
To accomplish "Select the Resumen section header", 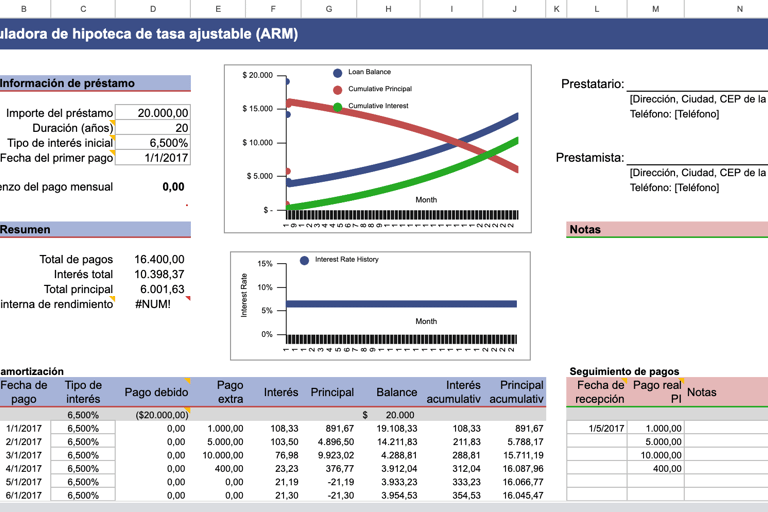I will click(95, 230).
